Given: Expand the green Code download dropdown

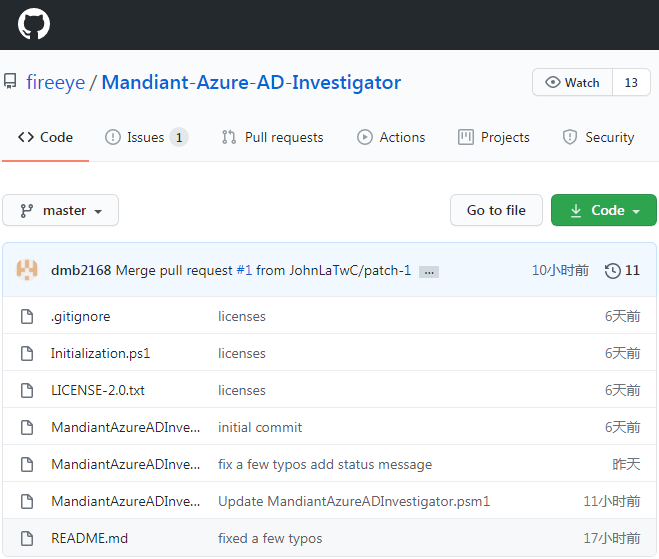Looking at the screenshot, I should click(x=604, y=211).
